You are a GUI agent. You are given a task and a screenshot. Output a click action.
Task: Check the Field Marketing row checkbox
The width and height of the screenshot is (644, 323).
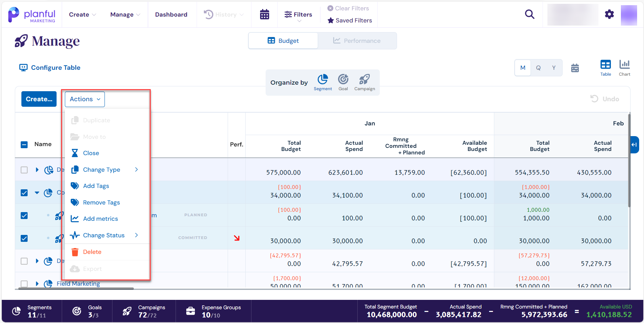24,284
